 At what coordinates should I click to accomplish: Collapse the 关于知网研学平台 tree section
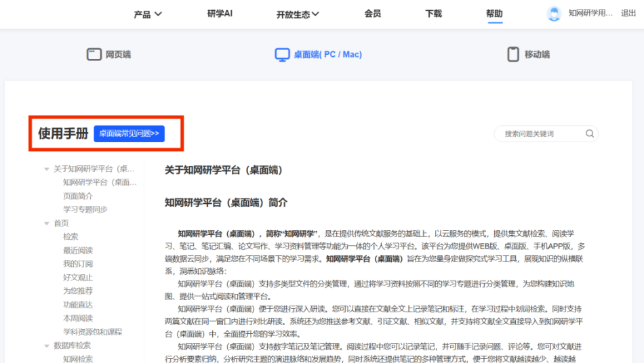point(47,169)
